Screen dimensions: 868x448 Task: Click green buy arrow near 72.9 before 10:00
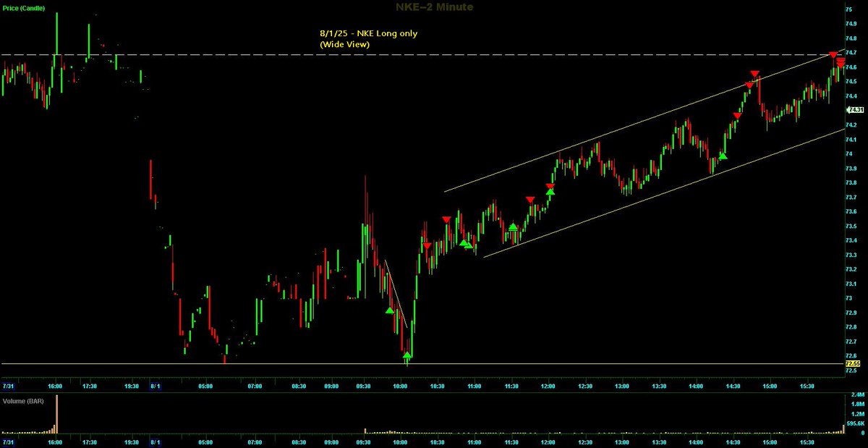pyautogui.click(x=390, y=310)
